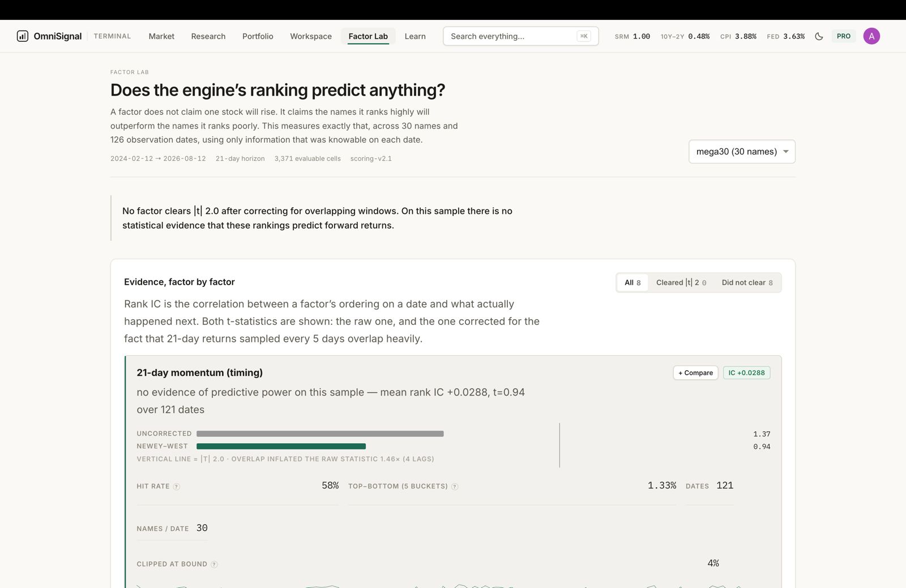Click the date range 2024-02-12 → 2026-08-12
Image resolution: width=906 pixels, height=588 pixels.
point(158,159)
